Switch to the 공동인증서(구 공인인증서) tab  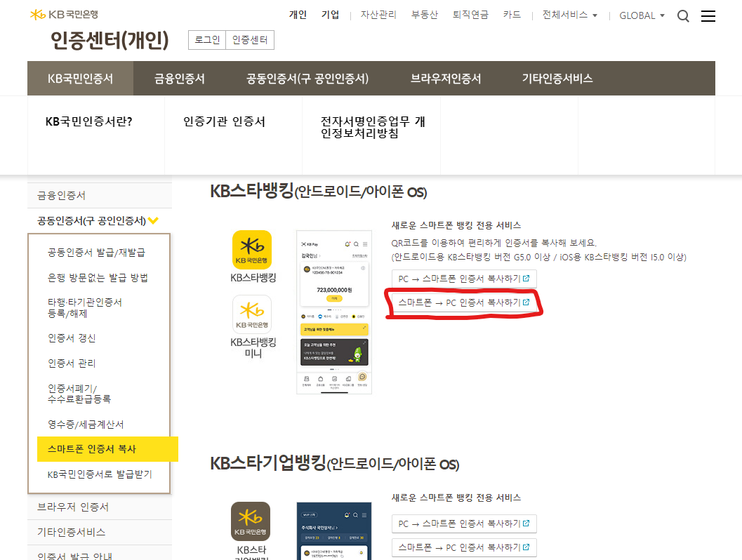tap(307, 79)
